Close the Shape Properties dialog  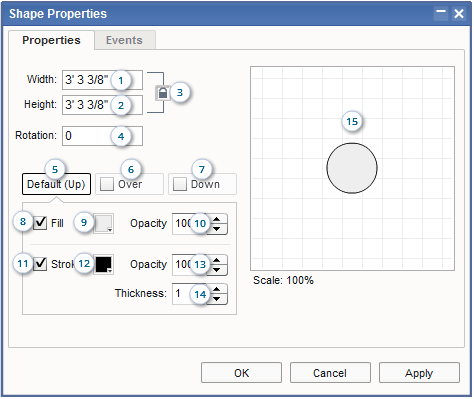click(x=459, y=14)
